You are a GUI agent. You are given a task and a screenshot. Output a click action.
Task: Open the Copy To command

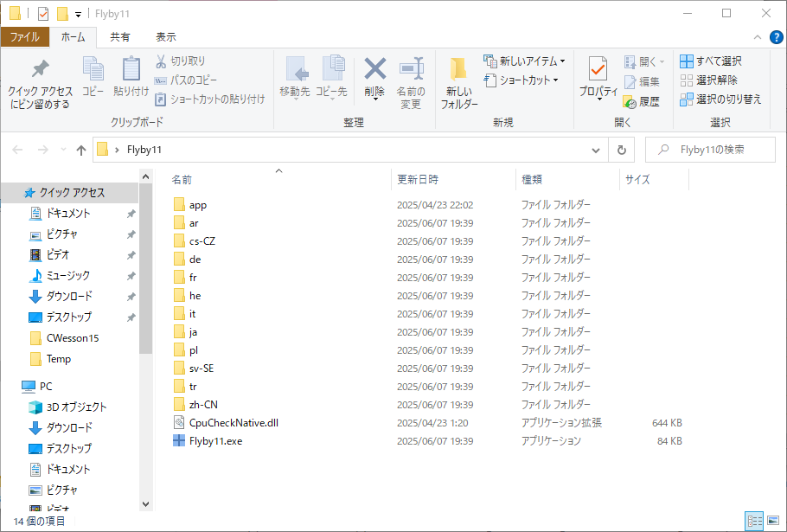[331, 78]
